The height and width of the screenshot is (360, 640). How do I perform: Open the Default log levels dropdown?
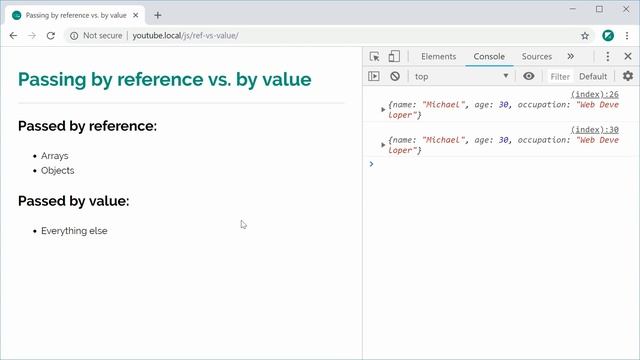pos(593,76)
